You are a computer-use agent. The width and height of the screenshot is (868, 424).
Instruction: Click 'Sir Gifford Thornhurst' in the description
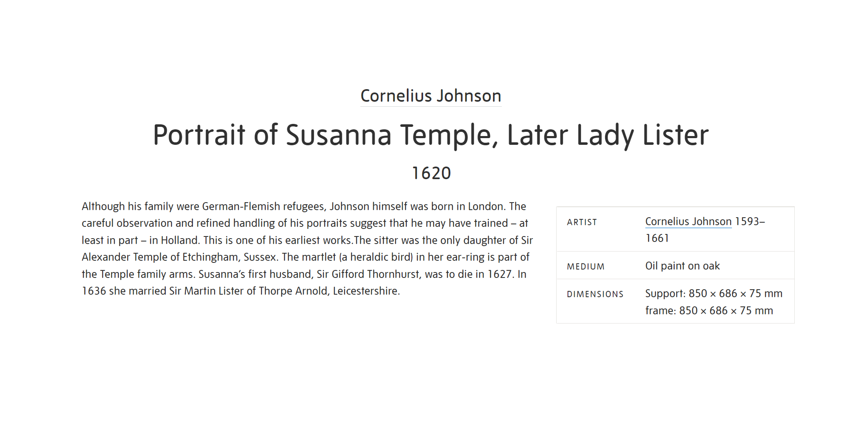click(x=368, y=274)
